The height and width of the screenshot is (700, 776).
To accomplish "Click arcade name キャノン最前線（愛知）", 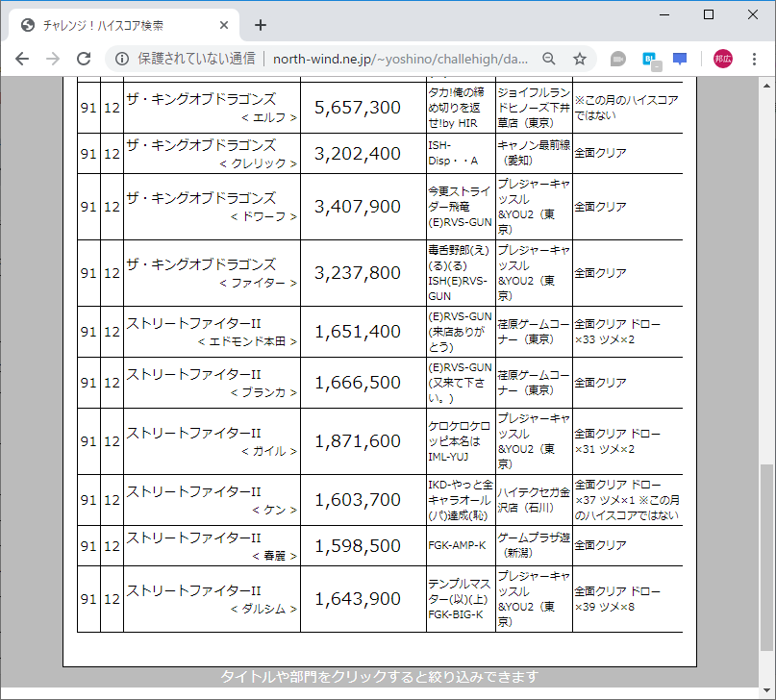I will pos(534,153).
